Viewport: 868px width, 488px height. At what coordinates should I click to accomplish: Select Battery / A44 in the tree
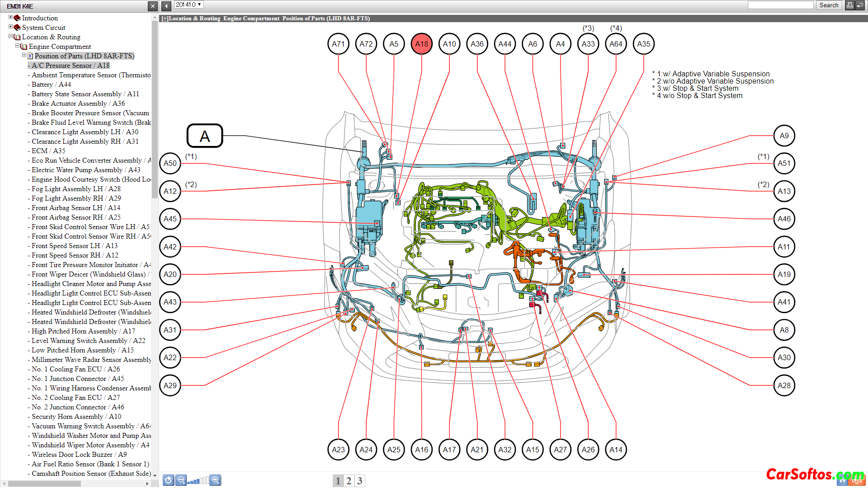click(x=51, y=84)
